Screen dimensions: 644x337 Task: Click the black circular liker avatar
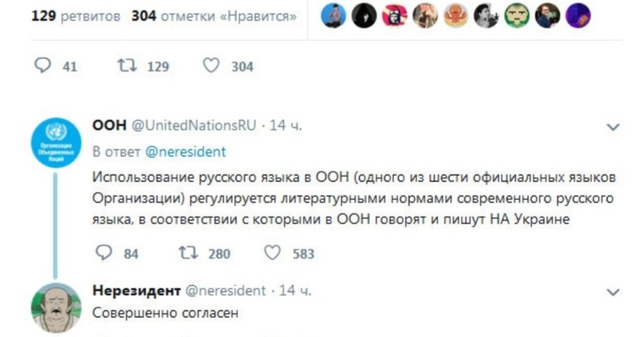(364, 16)
